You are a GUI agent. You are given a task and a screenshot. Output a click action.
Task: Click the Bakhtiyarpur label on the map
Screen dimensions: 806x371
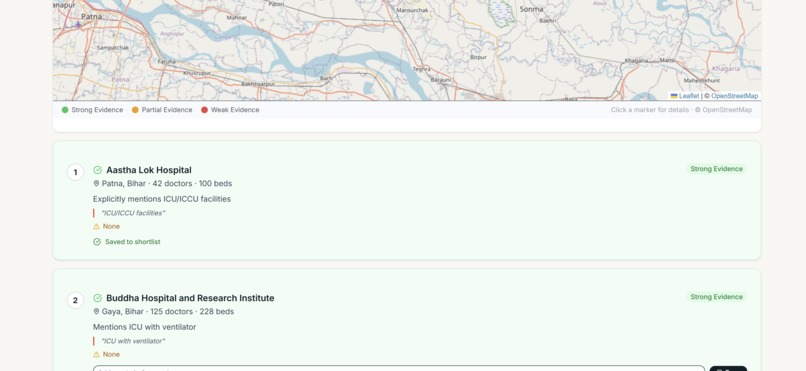258,84
